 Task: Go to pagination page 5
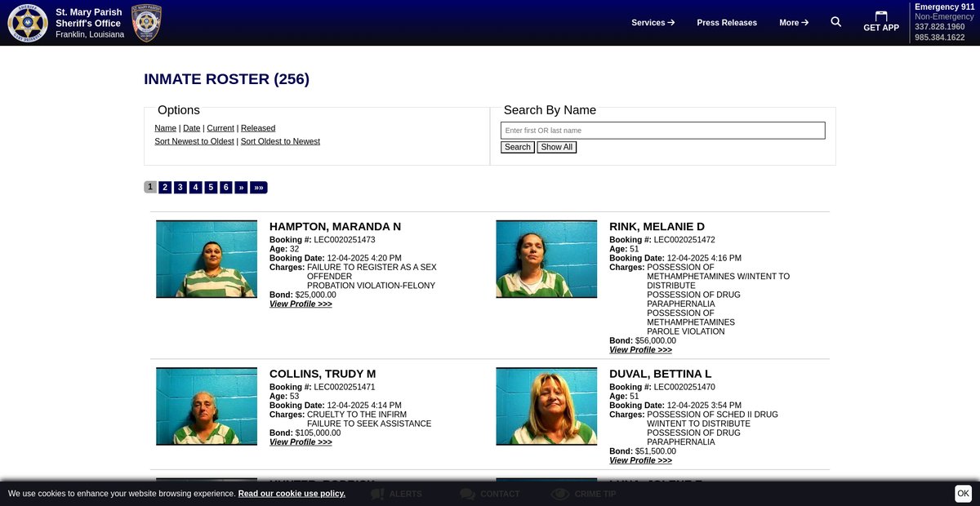211,187
